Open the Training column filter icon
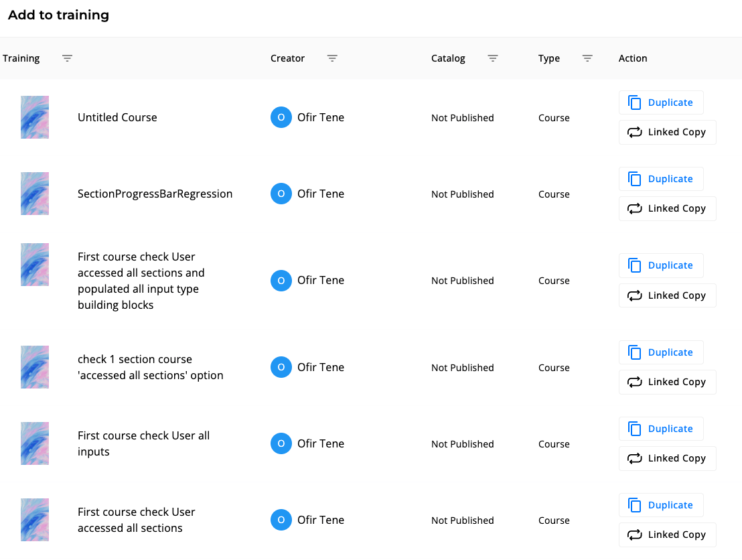742x560 pixels. point(67,58)
